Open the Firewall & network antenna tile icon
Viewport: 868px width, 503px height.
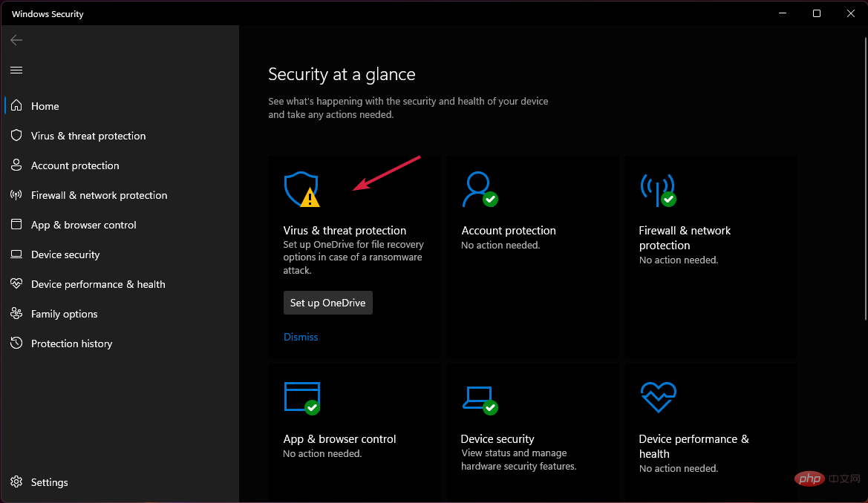[x=658, y=189]
